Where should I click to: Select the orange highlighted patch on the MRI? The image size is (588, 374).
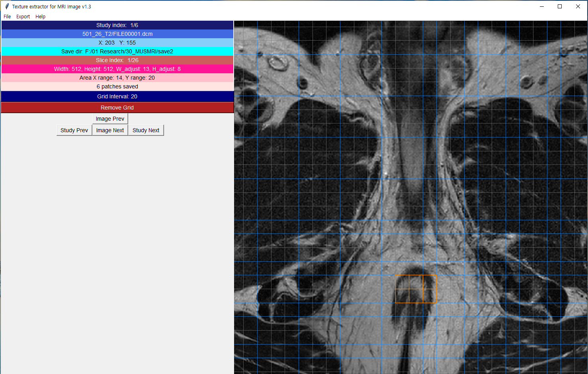tap(416, 289)
